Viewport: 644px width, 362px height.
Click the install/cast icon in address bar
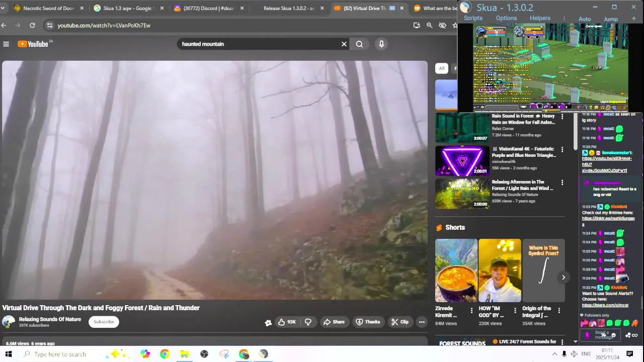[x=417, y=25]
